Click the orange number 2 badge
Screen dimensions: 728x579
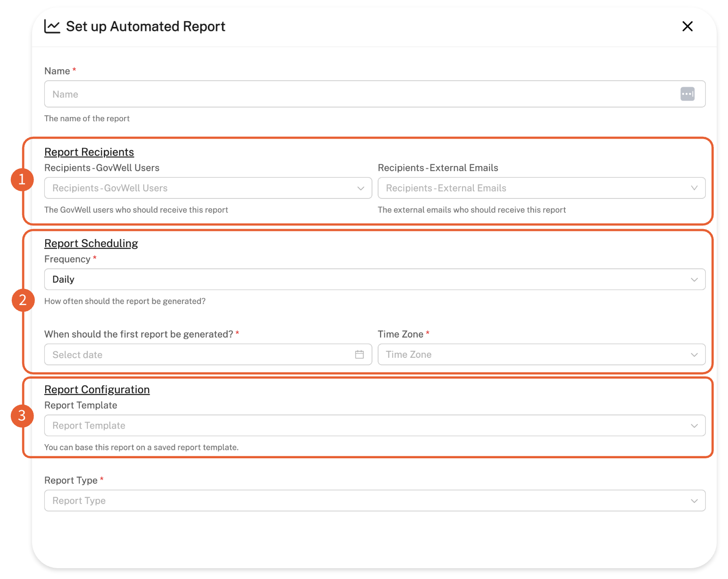tap(23, 300)
